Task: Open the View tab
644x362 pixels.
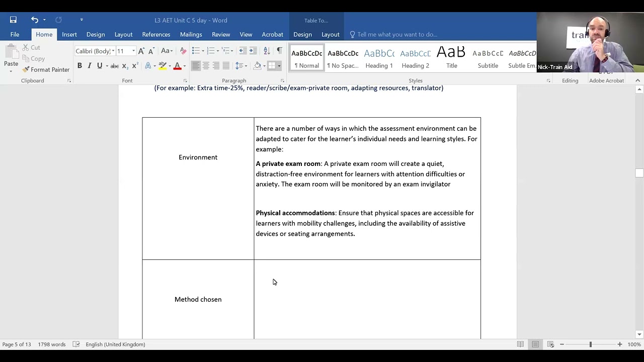Action: coord(246,34)
